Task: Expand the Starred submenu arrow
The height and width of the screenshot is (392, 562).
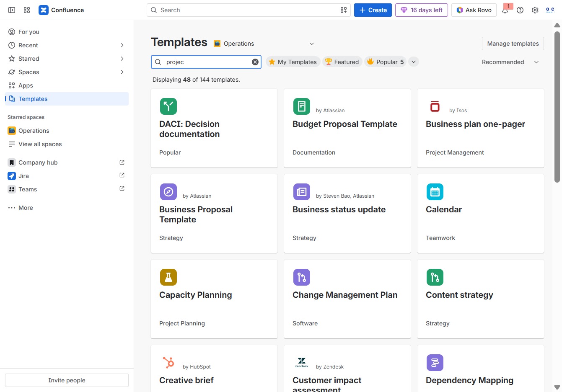Action: (x=122, y=59)
